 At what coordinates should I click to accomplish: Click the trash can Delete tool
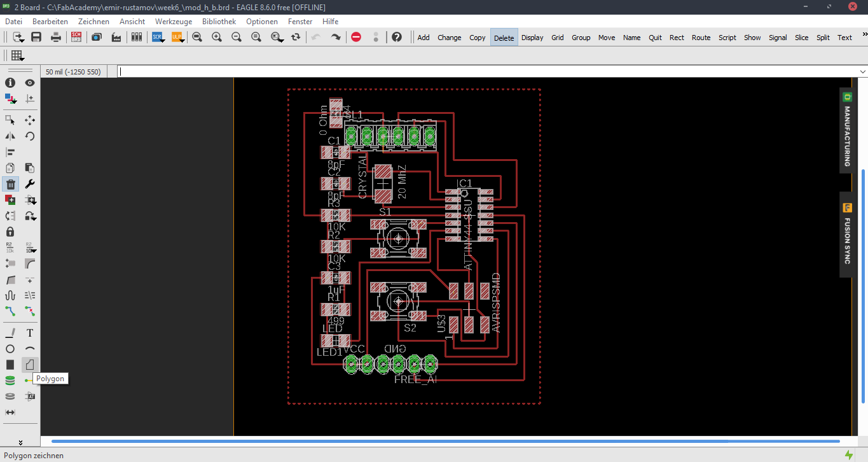coord(10,184)
